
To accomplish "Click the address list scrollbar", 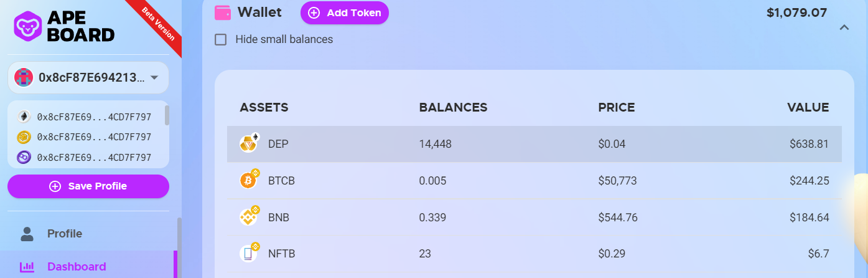I will [167, 115].
